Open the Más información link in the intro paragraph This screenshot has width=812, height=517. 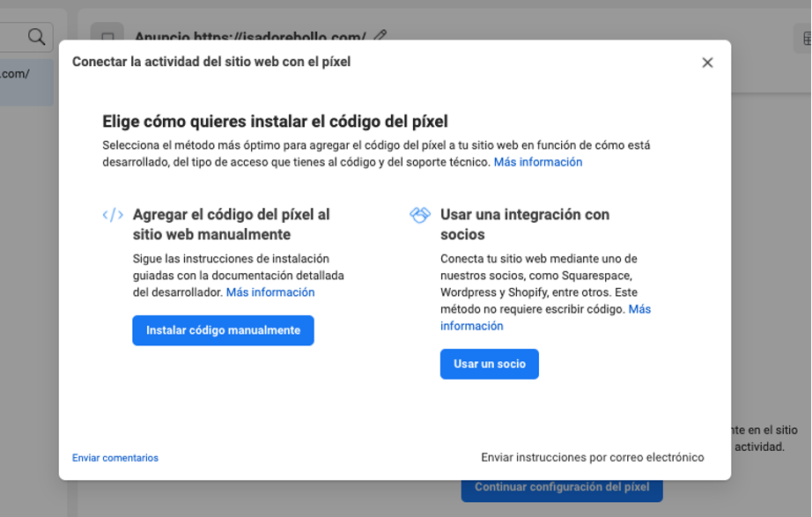pos(539,162)
